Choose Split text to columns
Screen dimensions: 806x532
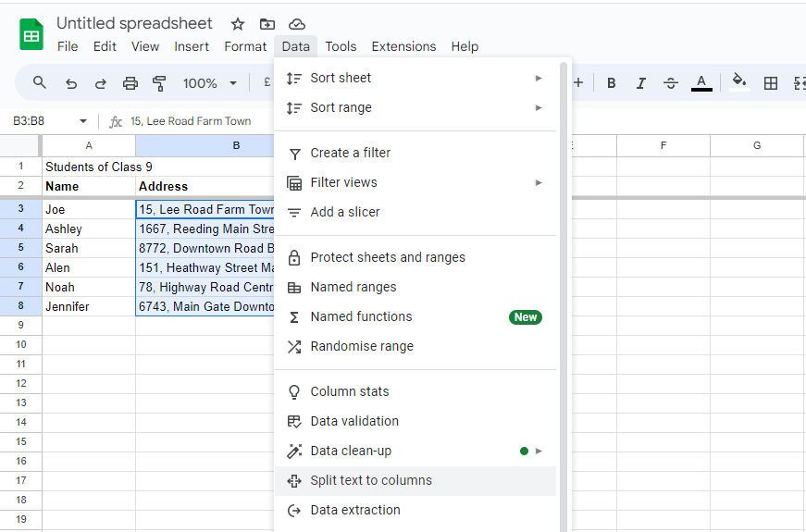[371, 480]
